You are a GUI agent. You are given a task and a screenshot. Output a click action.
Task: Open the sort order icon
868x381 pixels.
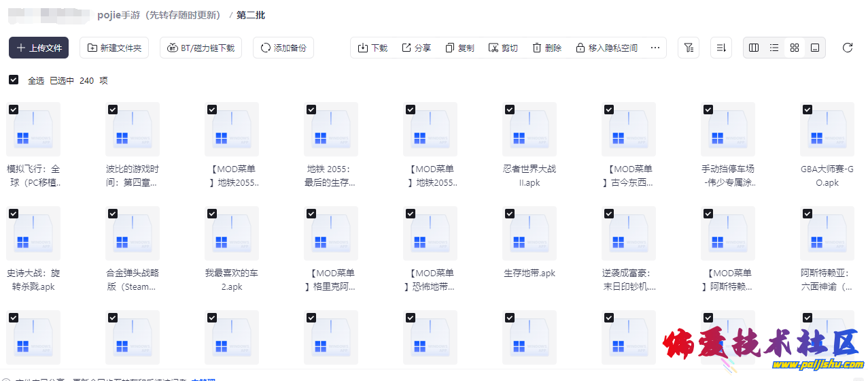(721, 48)
